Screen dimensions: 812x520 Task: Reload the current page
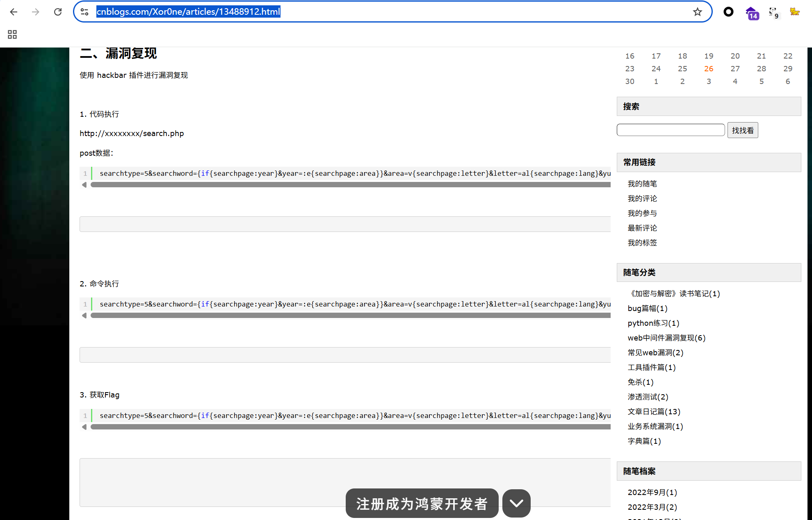(x=58, y=12)
